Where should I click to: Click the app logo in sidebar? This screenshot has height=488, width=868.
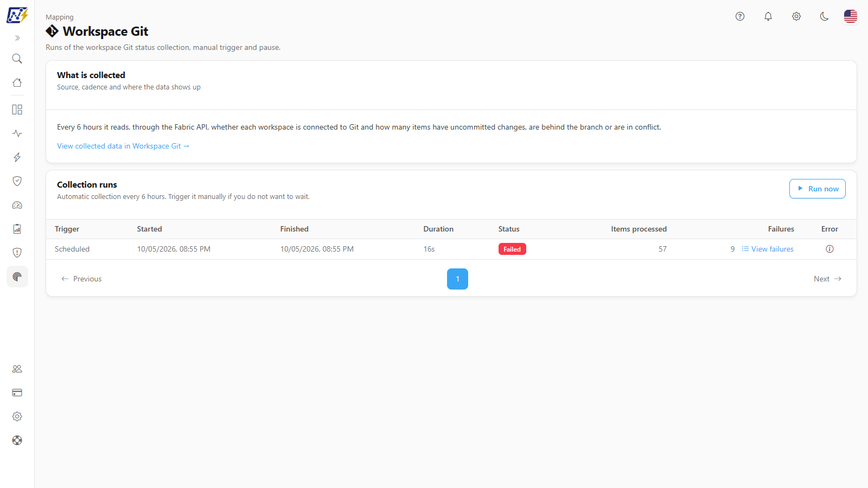pyautogui.click(x=17, y=15)
